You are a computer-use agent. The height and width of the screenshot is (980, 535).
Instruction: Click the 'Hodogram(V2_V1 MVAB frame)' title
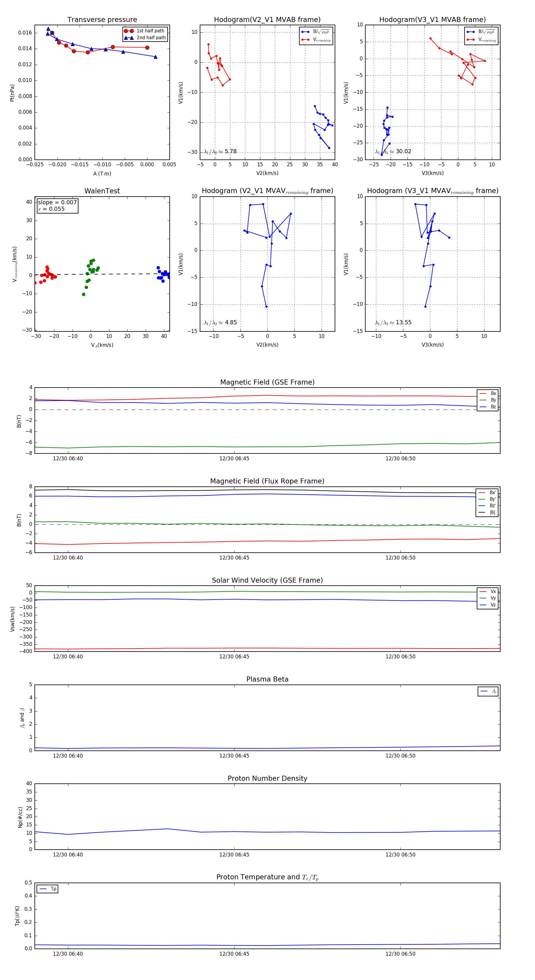(x=267, y=20)
